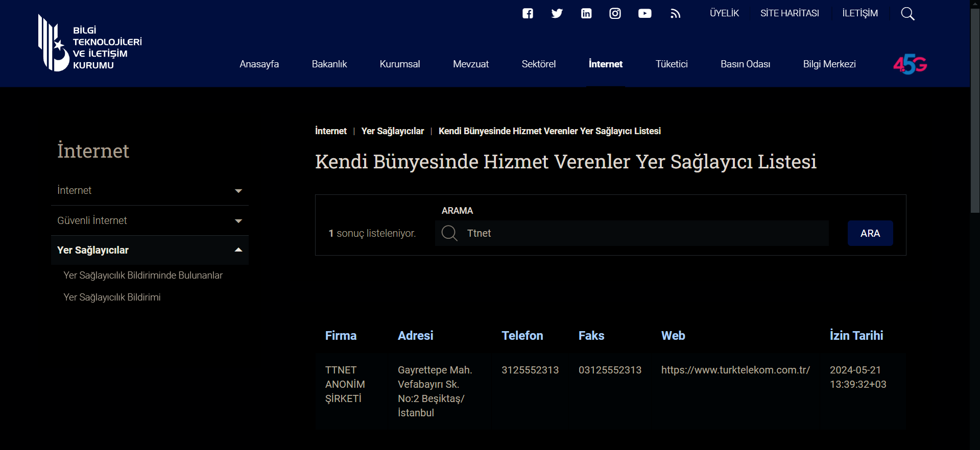This screenshot has height=450, width=980.
Task: Select the Gayrettepe Mah. address cell
Action: [x=435, y=391]
